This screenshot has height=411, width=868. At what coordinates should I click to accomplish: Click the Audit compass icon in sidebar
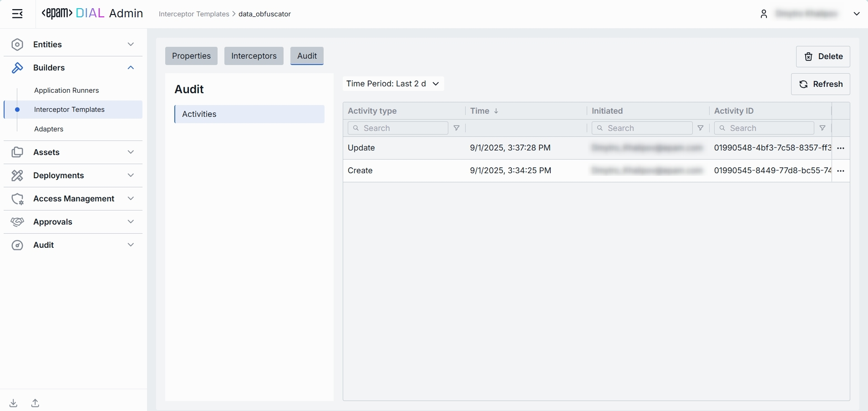17,245
